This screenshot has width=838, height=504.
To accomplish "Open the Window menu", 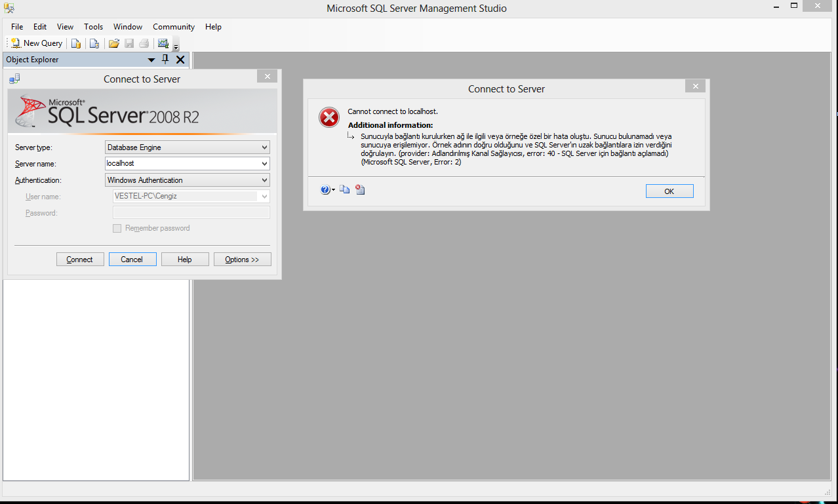I will point(128,27).
